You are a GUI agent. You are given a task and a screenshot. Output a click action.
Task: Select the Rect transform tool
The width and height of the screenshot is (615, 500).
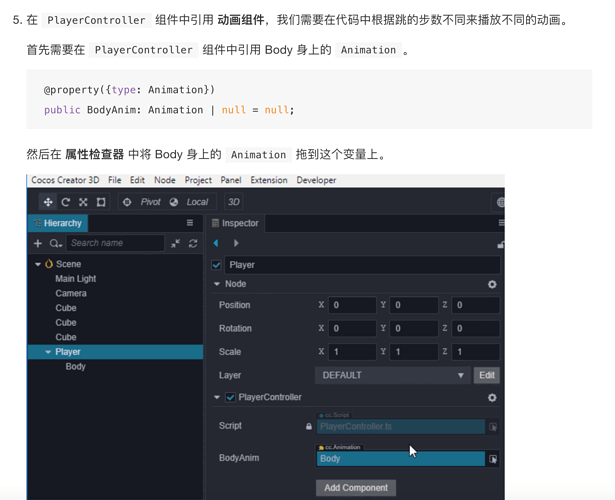pyautogui.click(x=101, y=202)
